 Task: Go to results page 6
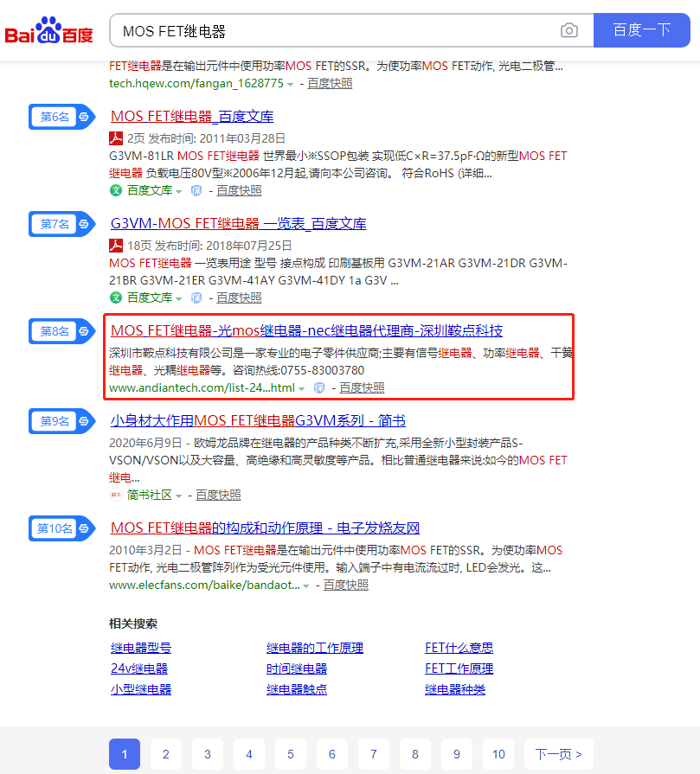[332, 754]
